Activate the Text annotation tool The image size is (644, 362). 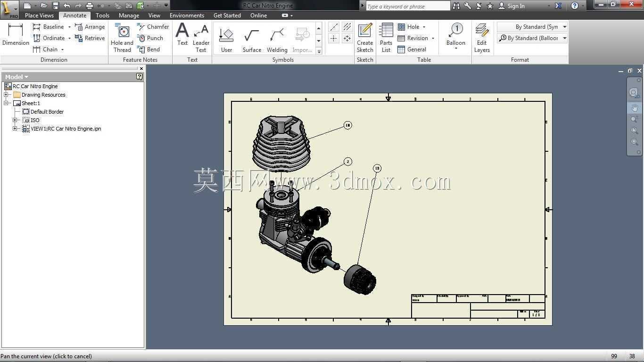click(x=182, y=34)
